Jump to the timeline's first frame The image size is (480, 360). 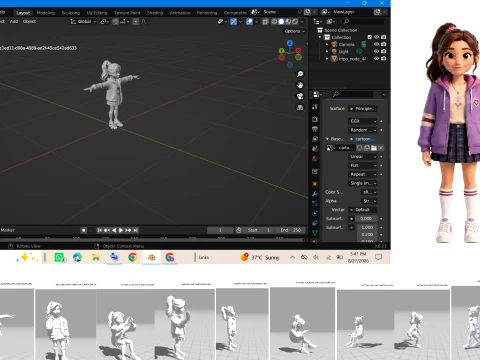point(99,230)
